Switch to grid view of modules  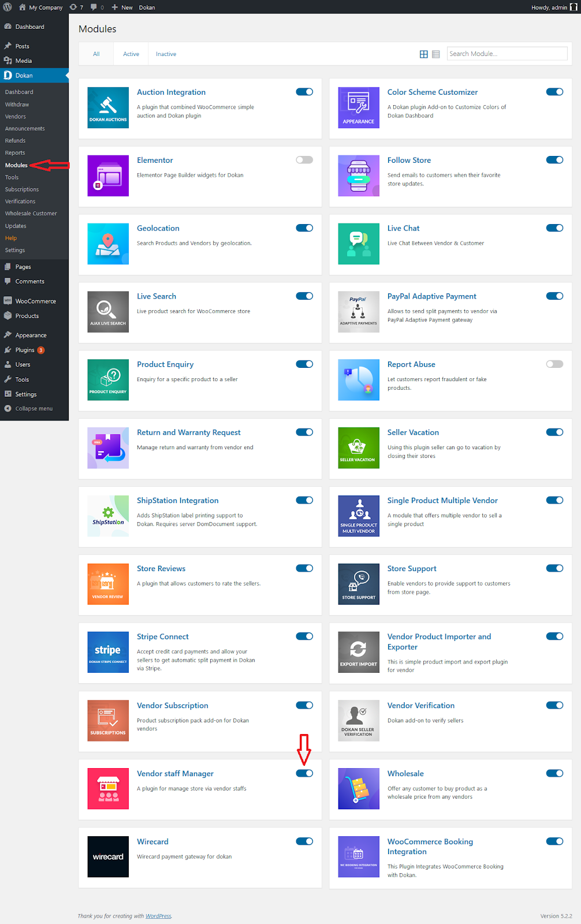tap(424, 54)
